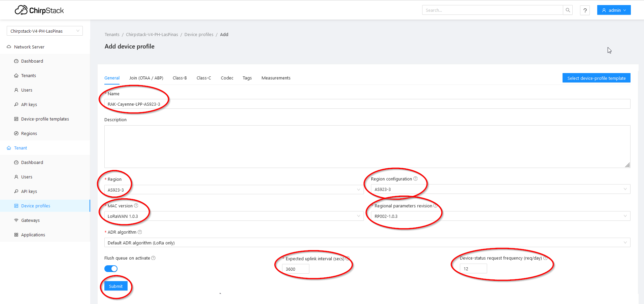
Task: Switch to the Class-B tab
Action: point(180,78)
